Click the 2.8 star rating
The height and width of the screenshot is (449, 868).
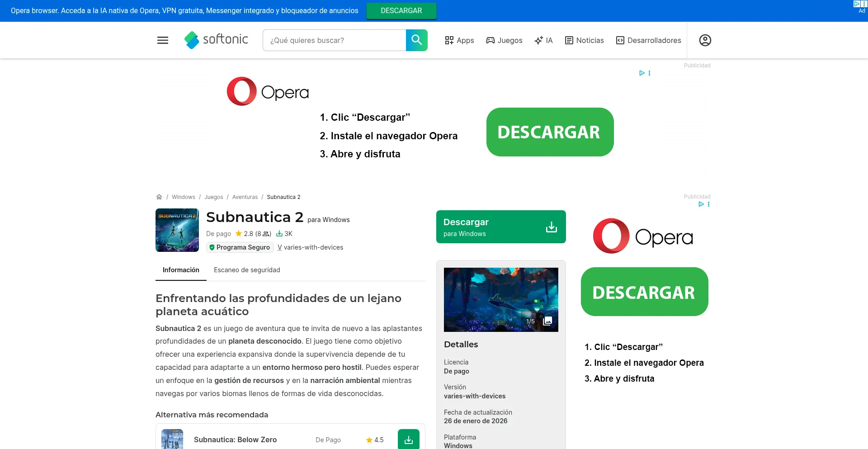coord(253,234)
